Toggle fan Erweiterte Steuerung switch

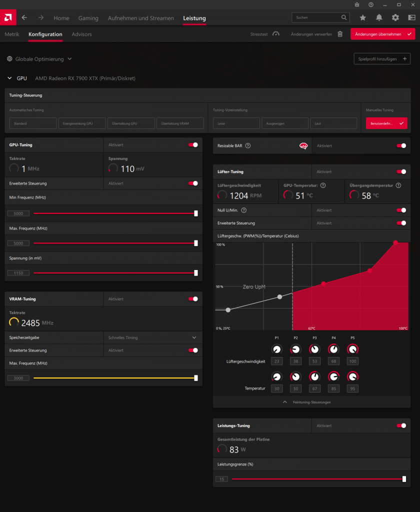[x=401, y=223]
